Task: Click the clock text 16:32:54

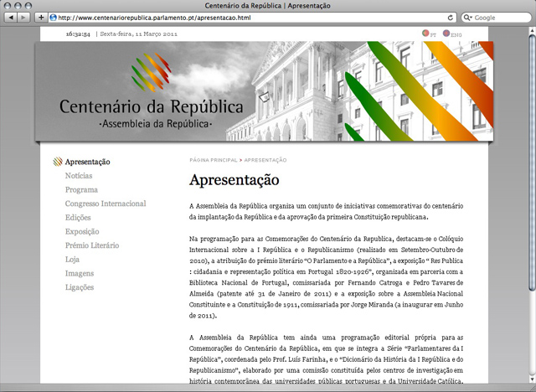Action: click(x=78, y=34)
